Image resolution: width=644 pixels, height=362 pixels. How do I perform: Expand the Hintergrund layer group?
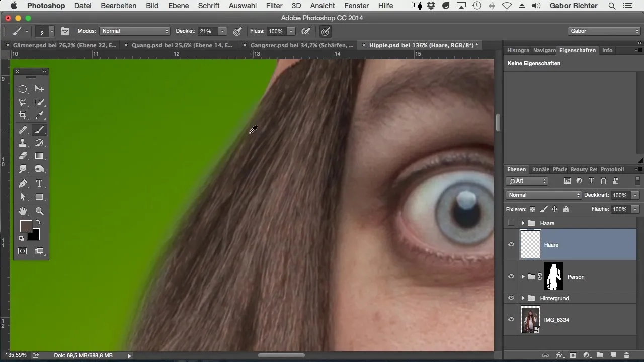click(523, 298)
